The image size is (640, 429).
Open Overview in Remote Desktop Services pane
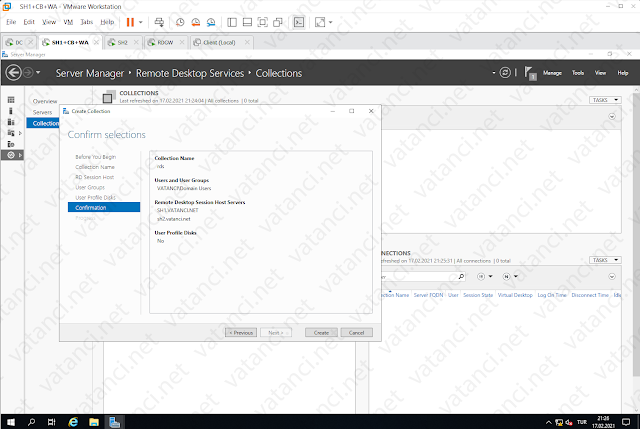pyautogui.click(x=45, y=101)
